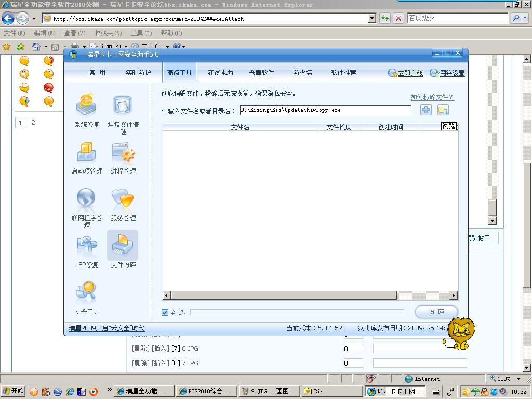532x399 pixels.
Task: Switch to the 防火墙 tab
Action: (303, 72)
